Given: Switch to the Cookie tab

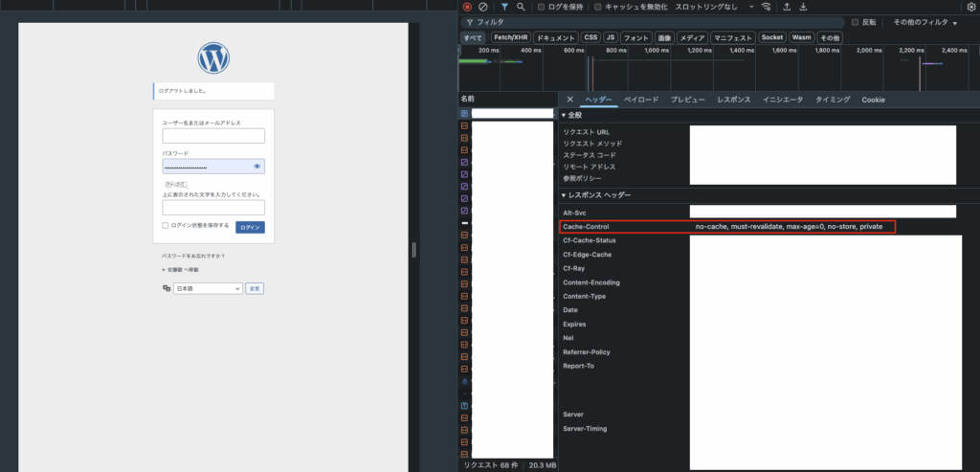Looking at the screenshot, I should tap(873, 100).
